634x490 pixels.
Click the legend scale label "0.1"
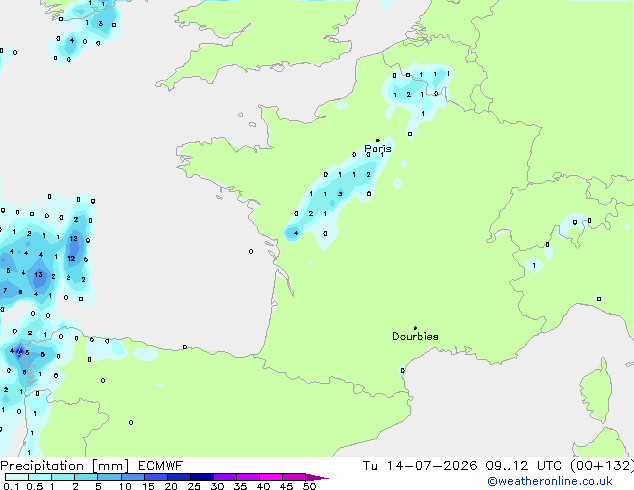click(11, 486)
